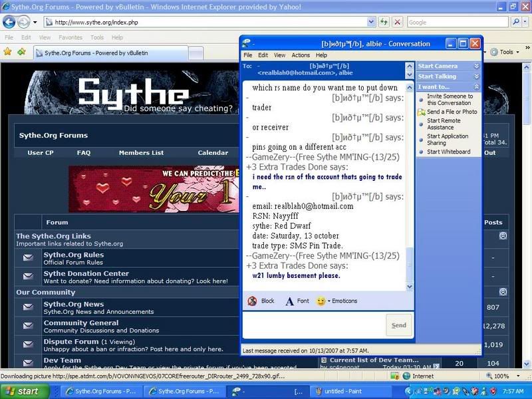Open the Dev Team forum
This screenshot has width=532, height=399.
pos(62,360)
